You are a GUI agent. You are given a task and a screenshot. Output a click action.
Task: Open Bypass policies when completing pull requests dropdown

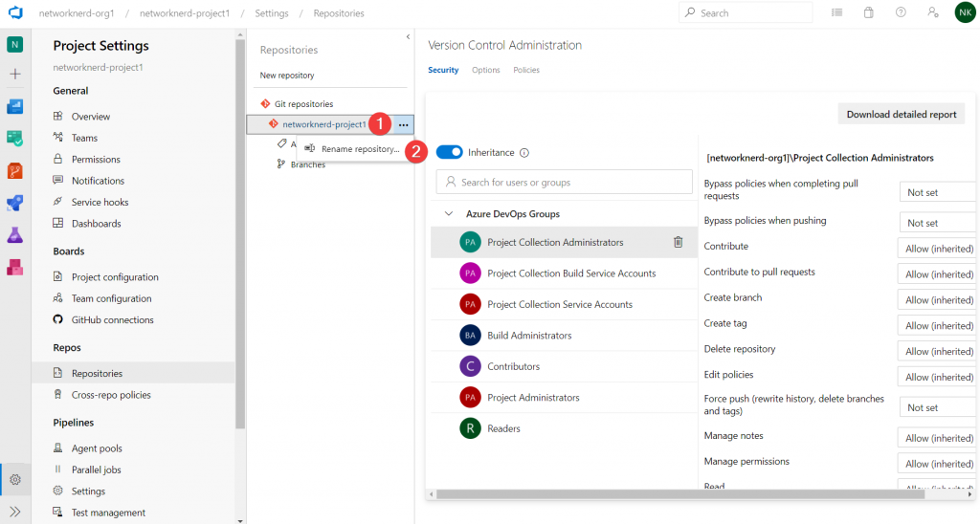tap(939, 192)
